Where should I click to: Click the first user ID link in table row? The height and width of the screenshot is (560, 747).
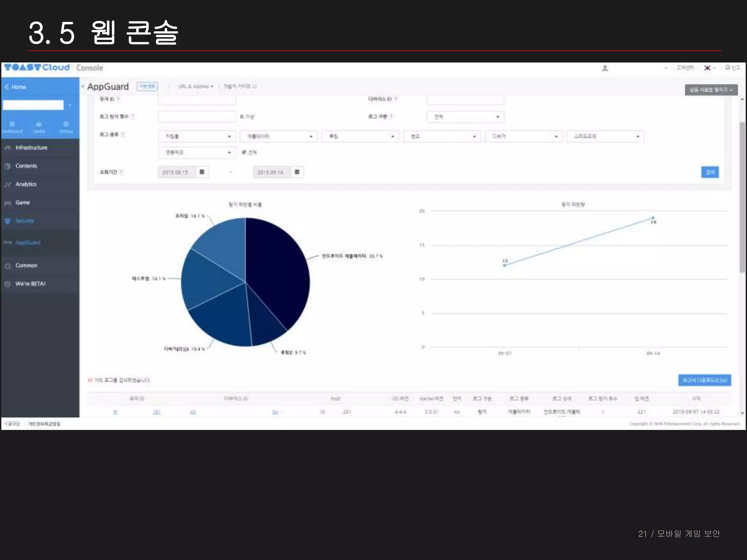coord(115,412)
